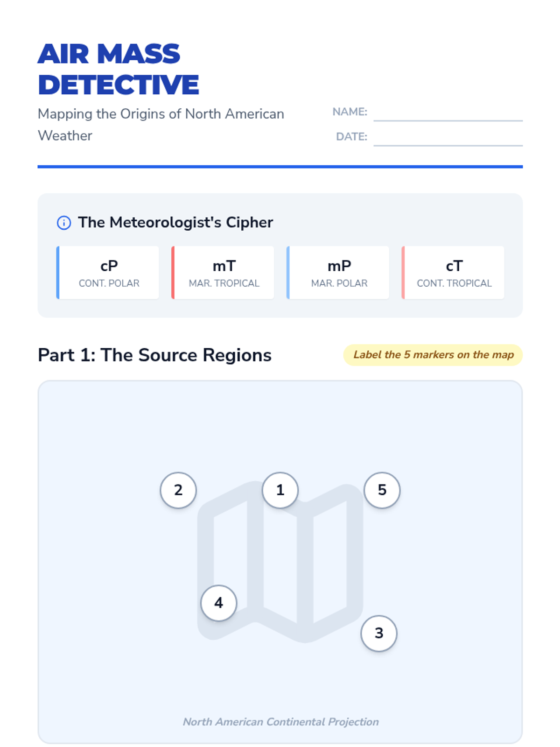Select map marker number 2

click(178, 490)
